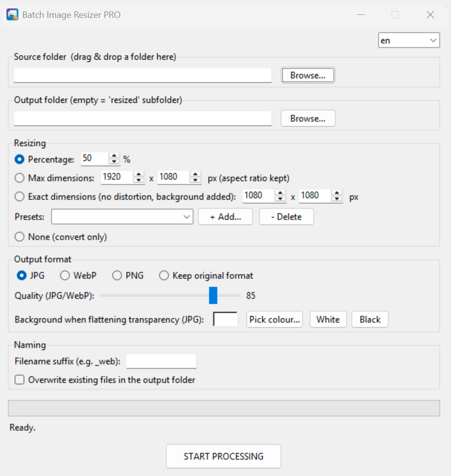Minimize the Batch Image Resizer window

pos(361,14)
